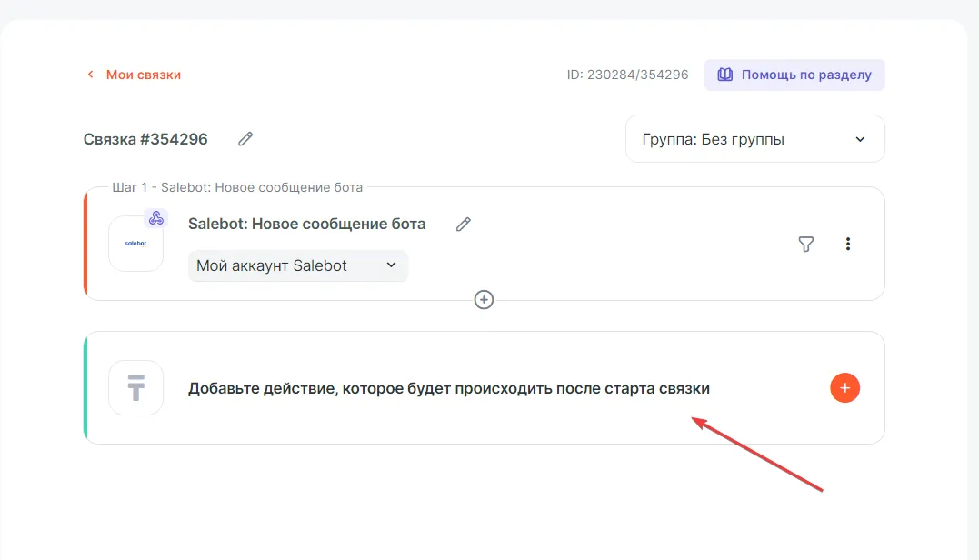Edit the Связка #354296 name with pencil
The width and height of the screenshot is (979, 560).
point(245,139)
